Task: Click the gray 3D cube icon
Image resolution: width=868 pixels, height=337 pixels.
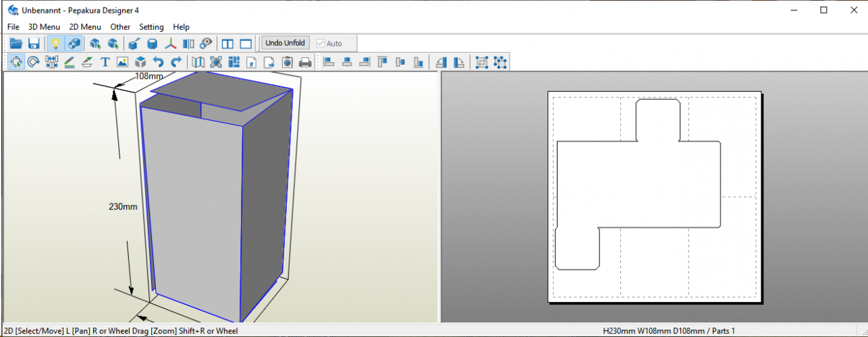Action: (140, 62)
